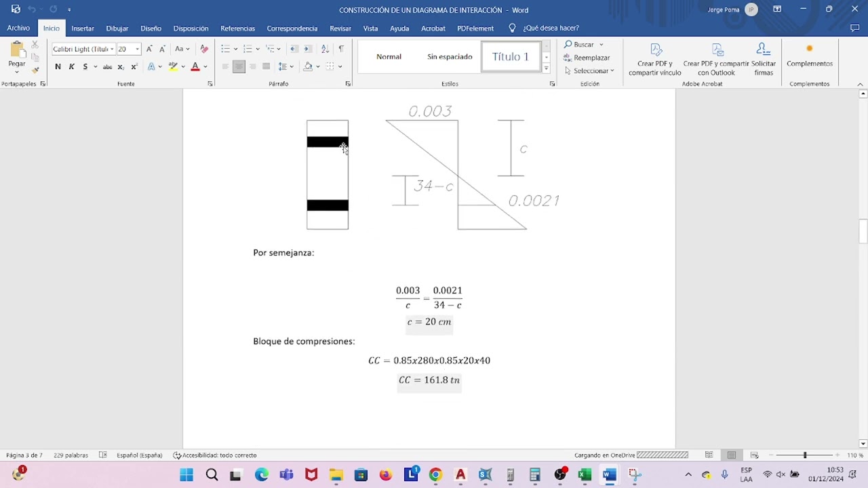Sort the selection with the sort icon

click(x=325, y=49)
